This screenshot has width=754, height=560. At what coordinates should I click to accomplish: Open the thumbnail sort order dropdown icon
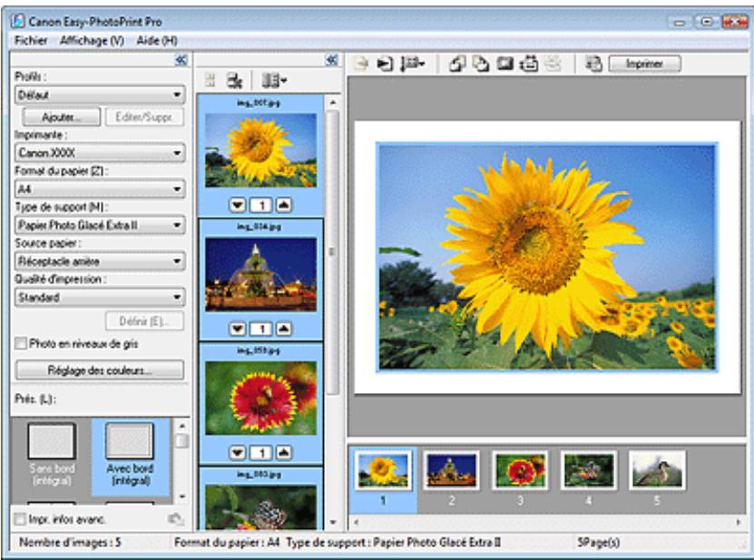[274, 81]
